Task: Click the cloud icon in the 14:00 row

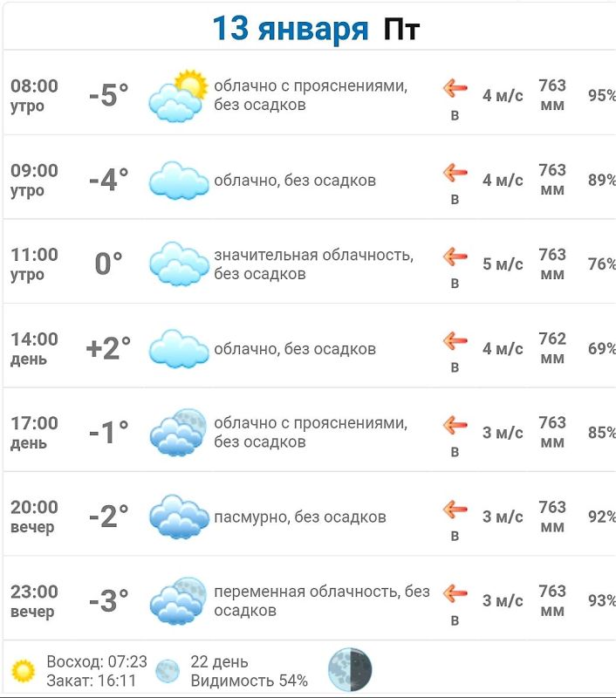Action: point(179,348)
